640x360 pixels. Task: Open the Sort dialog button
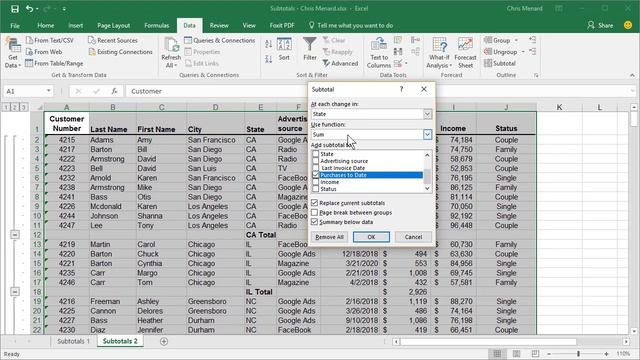(284, 49)
